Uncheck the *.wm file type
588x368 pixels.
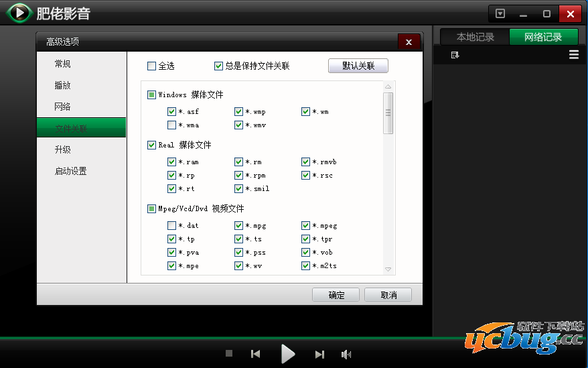tap(305, 111)
